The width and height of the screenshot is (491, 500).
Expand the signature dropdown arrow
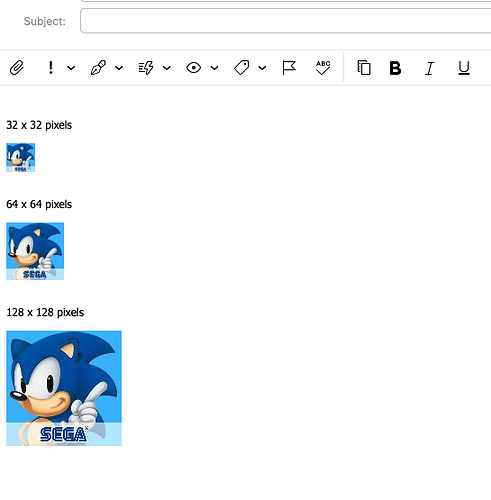tap(119, 68)
